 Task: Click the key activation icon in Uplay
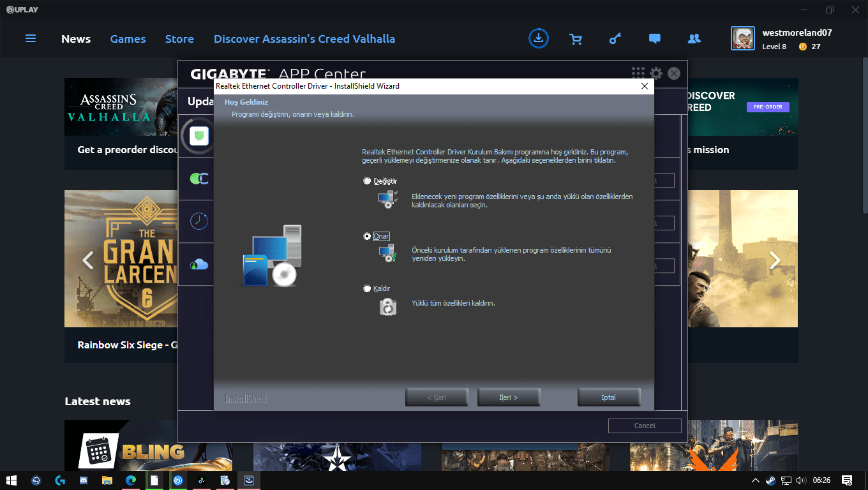pos(615,39)
